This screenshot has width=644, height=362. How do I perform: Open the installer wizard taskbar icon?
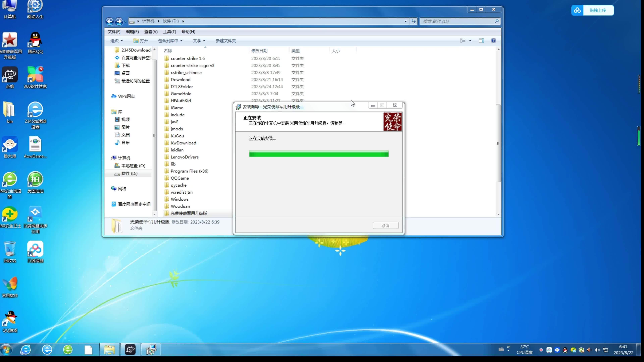(151, 350)
